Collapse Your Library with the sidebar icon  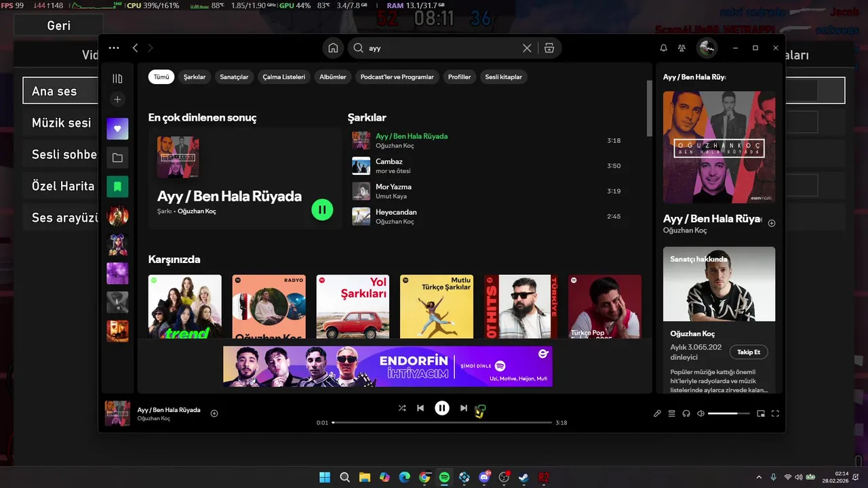click(x=117, y=79)
